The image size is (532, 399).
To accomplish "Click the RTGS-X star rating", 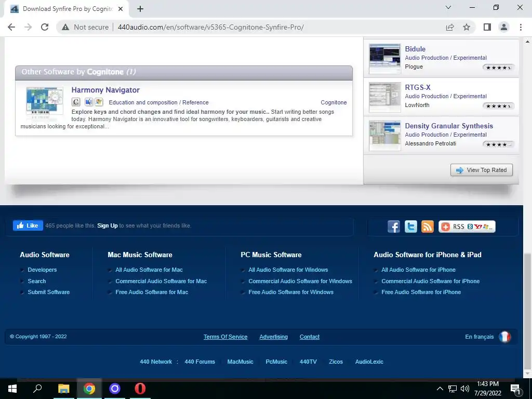I will 498,106.
